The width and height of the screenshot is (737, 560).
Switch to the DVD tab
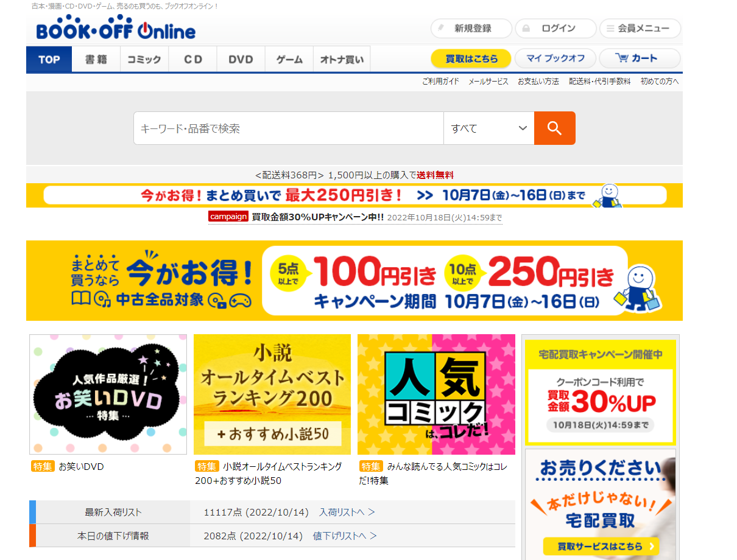(x=241, y=60)
